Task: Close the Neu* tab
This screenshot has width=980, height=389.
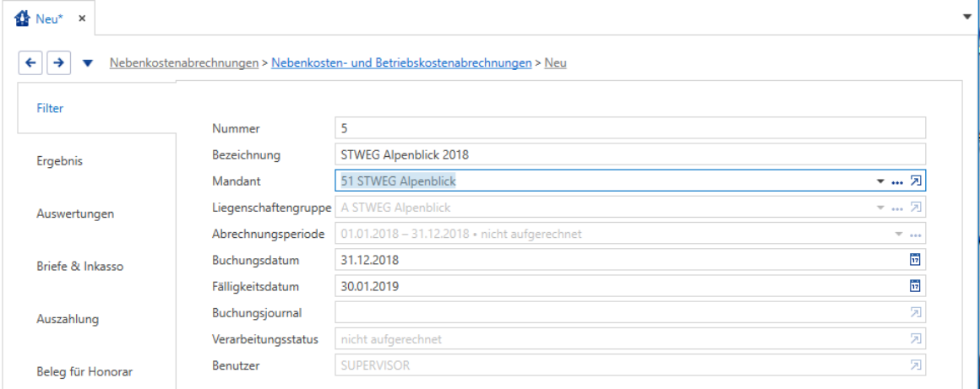Action: point(82,19)
